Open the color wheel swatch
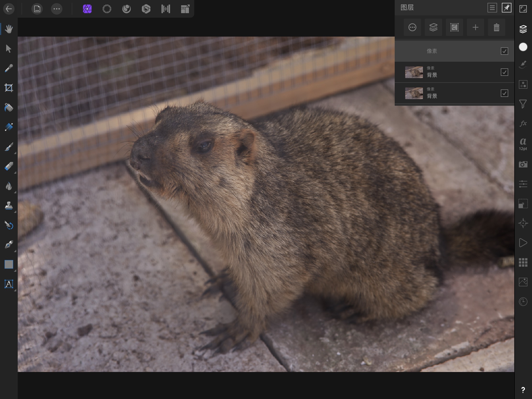532x399 pixels. tap(523, 47)
